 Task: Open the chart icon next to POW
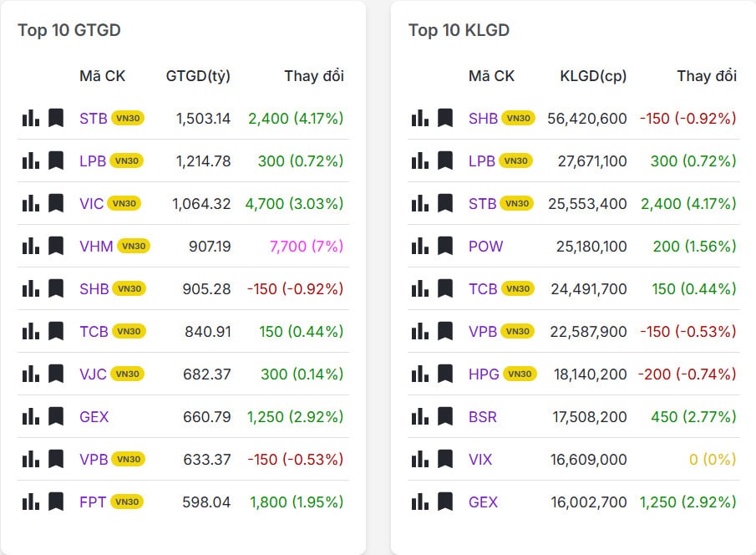pyautogui.click(x=419, y=246)
